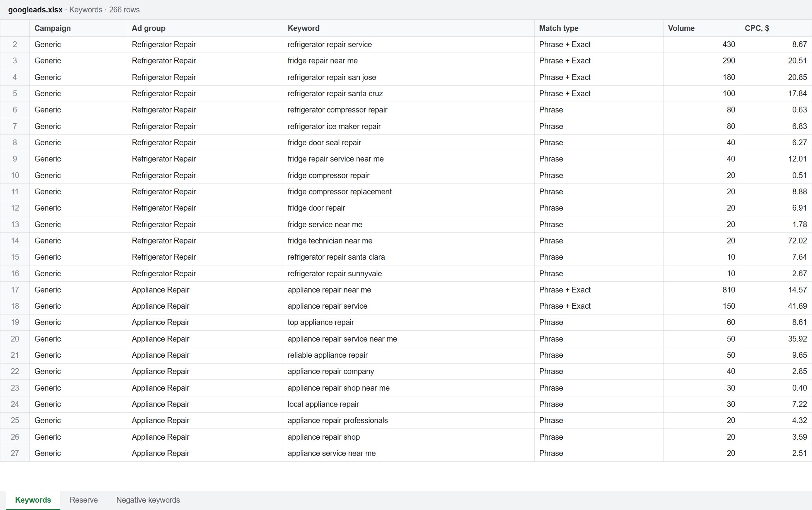Click the CPC value 72.02
The image size is (812, 510).
(776, 241)
